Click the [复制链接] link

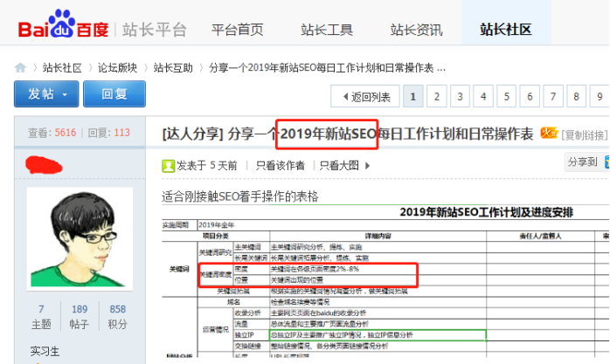(585, 134)
